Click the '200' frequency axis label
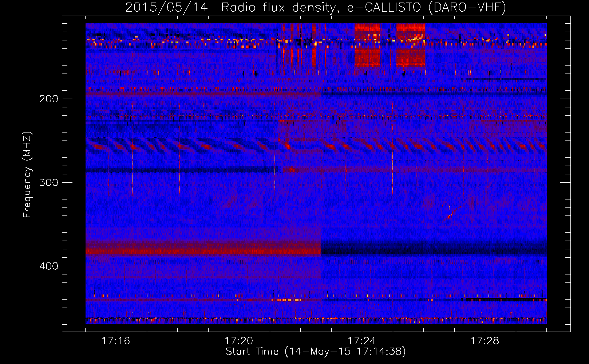Viewport: 589px width, 364px height. point(49,99)
